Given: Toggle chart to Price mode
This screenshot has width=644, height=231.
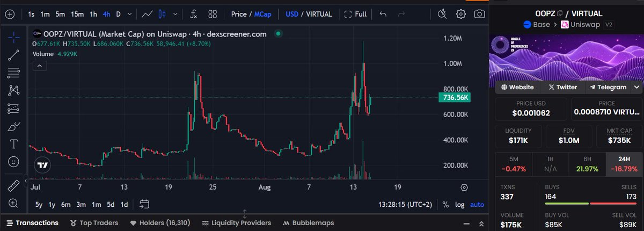Looking at the screenshot, I should point(239,14).
